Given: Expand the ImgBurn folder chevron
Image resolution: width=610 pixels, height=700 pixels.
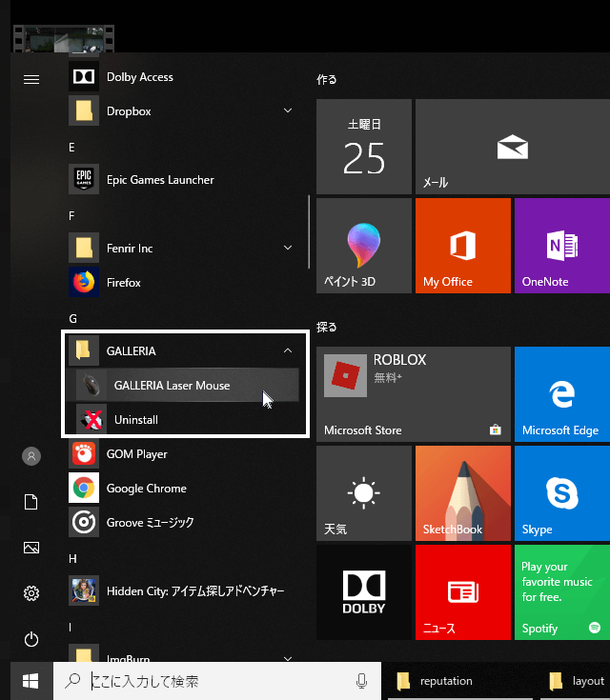Looking at the screenshot, I should (288, 658).
